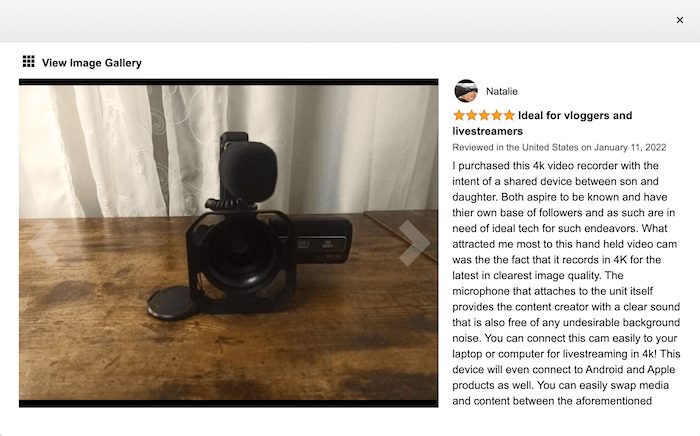Open the View Image Gallery link
This screenshot has height=436, width=700.
[92, 63]
